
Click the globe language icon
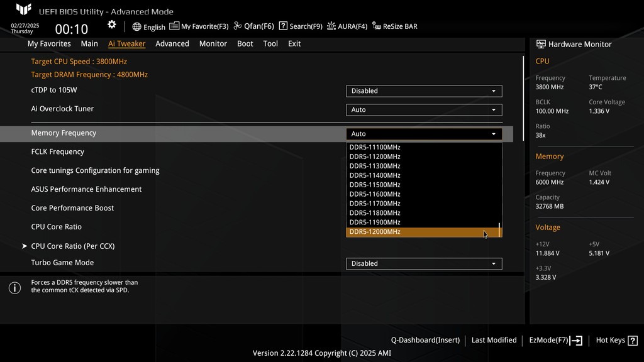136,26
